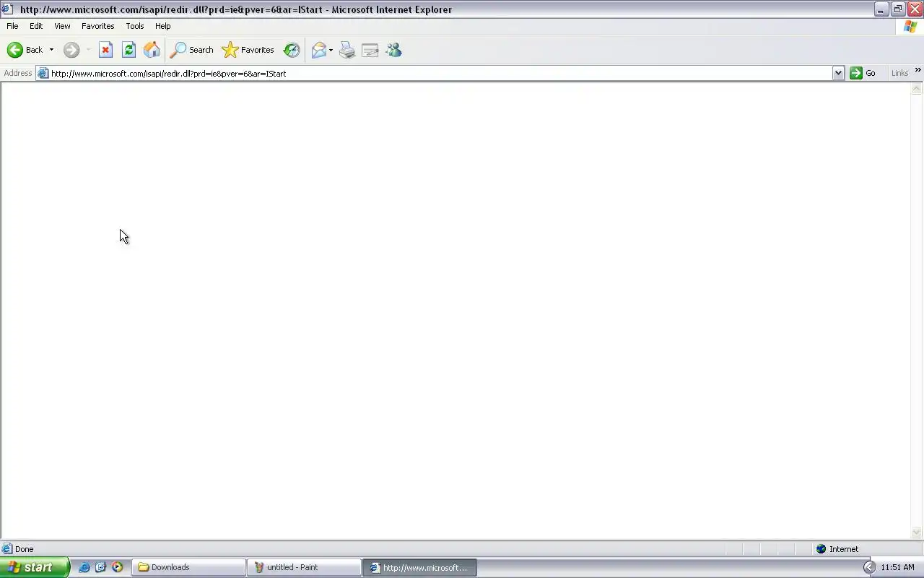Expand the Address bar dropdown list
This screenshot has width=924, height=578.
tap(838, 73)
